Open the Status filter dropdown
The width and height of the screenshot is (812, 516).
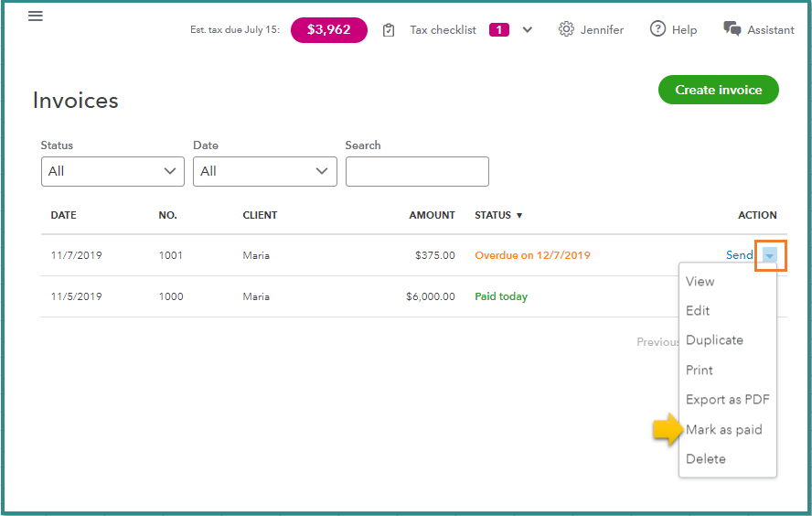tap(112, 171)
